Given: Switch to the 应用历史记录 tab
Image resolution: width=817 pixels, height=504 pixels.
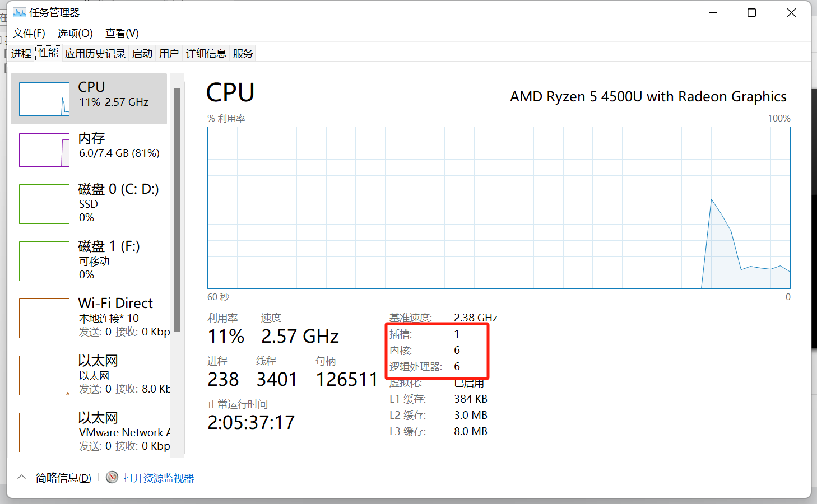Looking at the screenshot, I should pyautogui.click(x=95, y=53).
